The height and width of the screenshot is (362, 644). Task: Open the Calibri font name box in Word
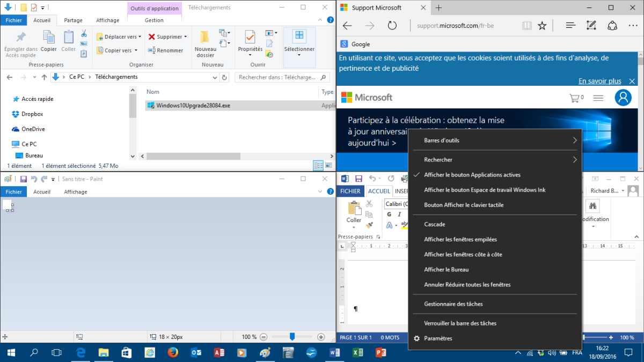pos(397,204)
